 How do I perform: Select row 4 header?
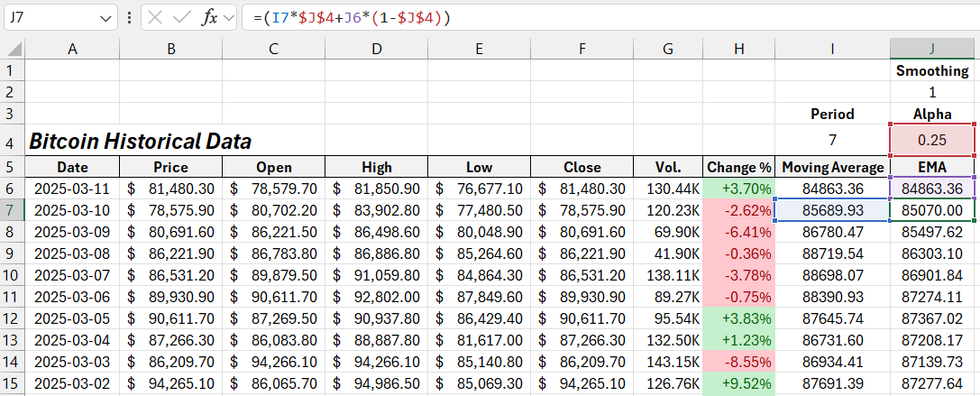pos(13,140)
